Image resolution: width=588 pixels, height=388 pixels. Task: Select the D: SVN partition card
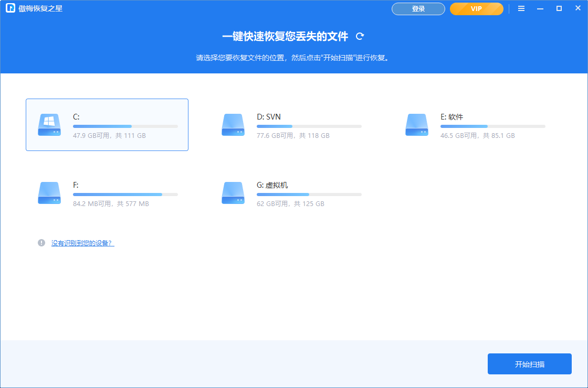pyautogui.click(x=290, y=125)
